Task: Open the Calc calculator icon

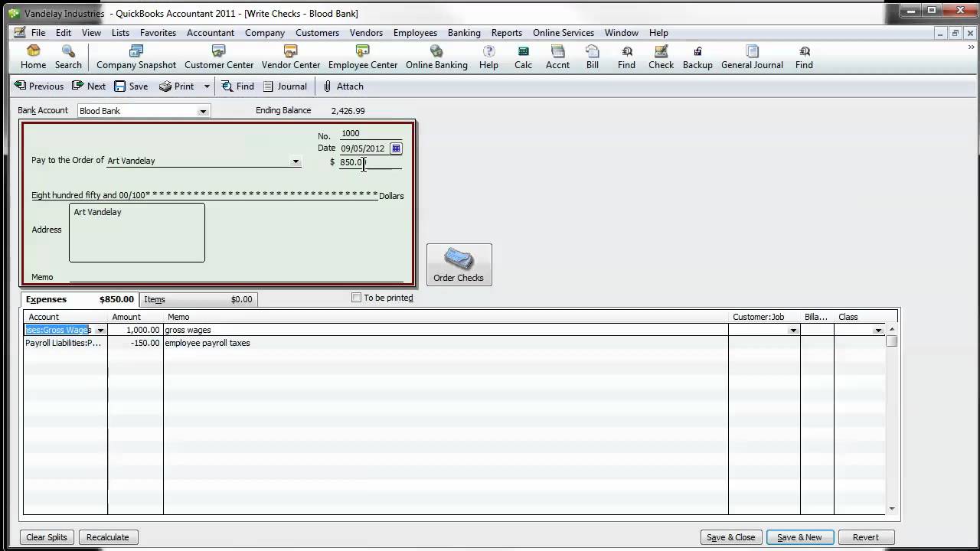Action: click(x=523, y=57)
